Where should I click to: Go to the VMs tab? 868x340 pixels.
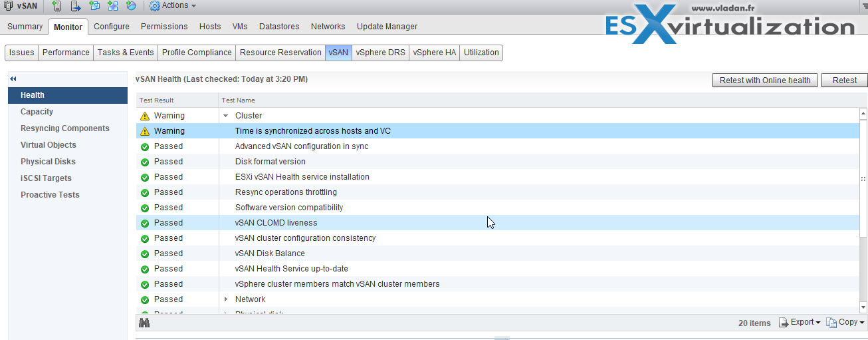pyautogui.click(x=240, y=27)
